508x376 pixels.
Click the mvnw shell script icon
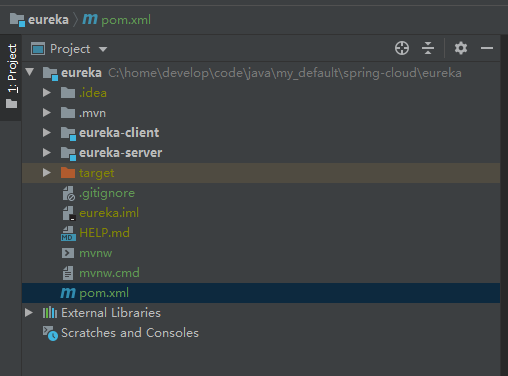point(68,253)
